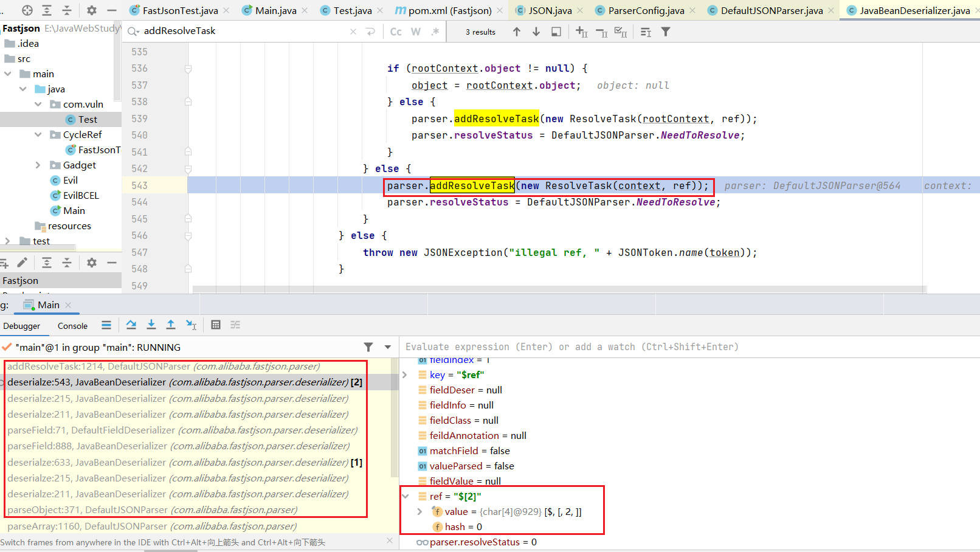Screen dimensions: 980x552
Task: Open settings gear in lower-left panel
Action: [x=92, y=263]
